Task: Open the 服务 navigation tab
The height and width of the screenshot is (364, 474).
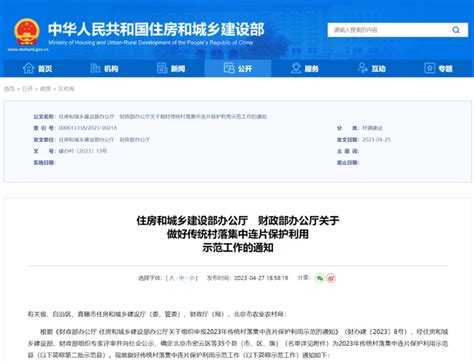Action: pos(304,68)
